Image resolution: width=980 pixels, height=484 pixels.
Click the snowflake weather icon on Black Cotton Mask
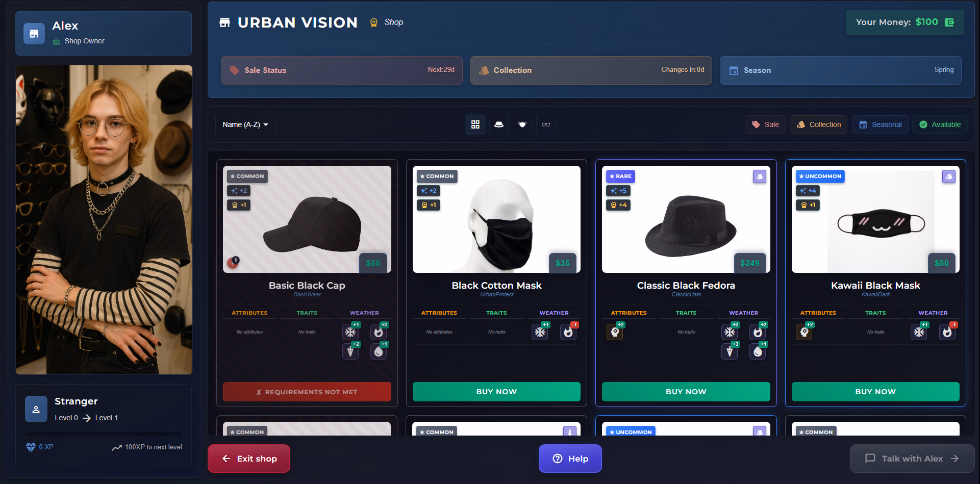540,332
